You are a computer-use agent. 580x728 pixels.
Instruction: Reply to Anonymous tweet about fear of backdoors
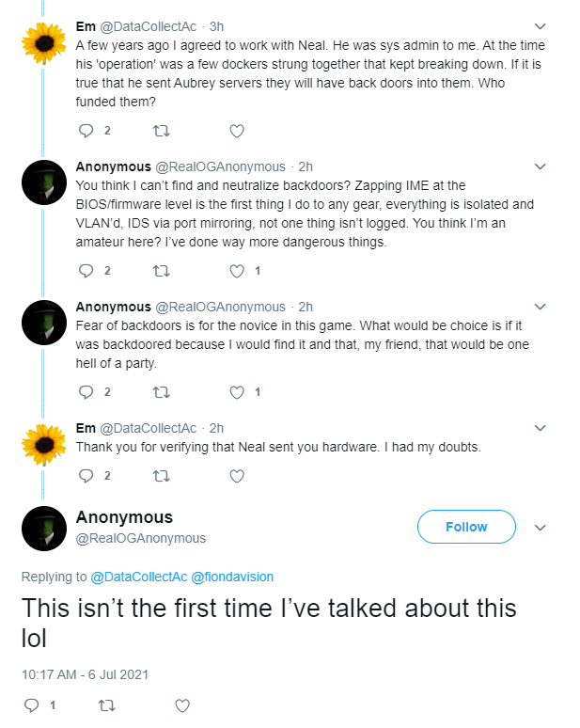point(86,391)
